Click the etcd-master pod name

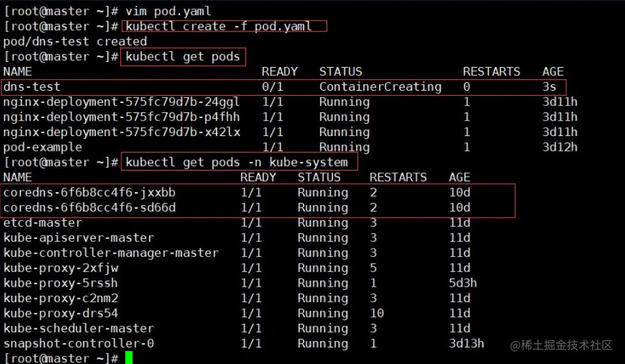pos(43,223)
